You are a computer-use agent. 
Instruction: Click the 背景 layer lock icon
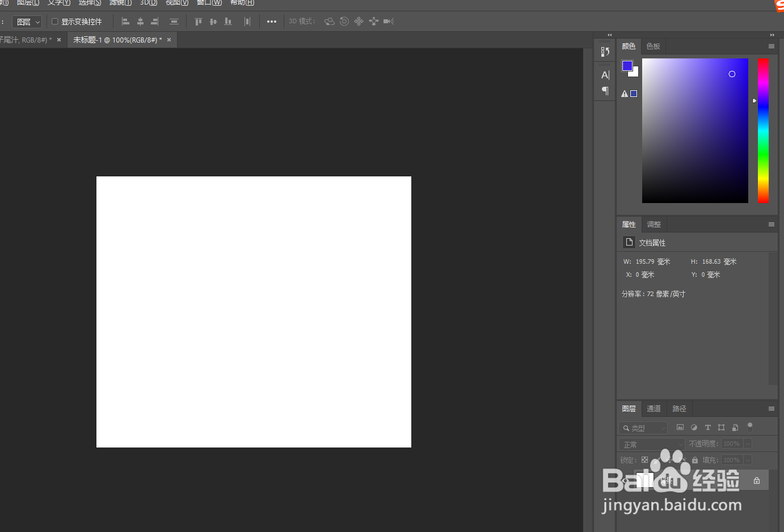coord(757,480)
